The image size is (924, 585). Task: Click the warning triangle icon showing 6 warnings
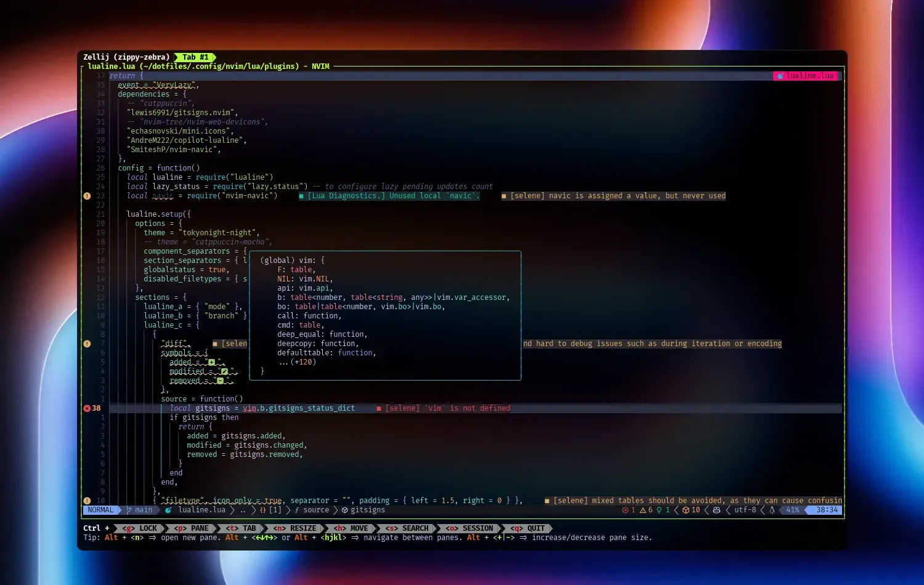point(642,510)
